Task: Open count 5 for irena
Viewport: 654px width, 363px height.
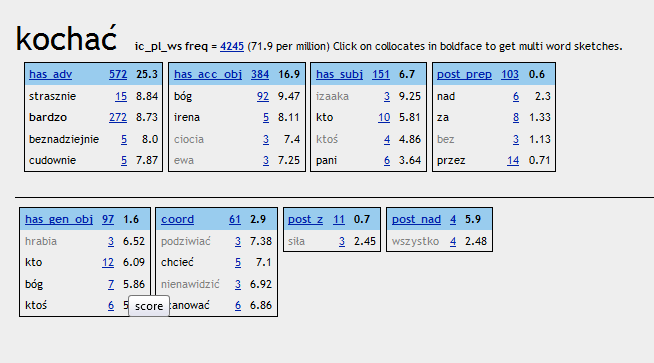Action: [x=266, y=118]
